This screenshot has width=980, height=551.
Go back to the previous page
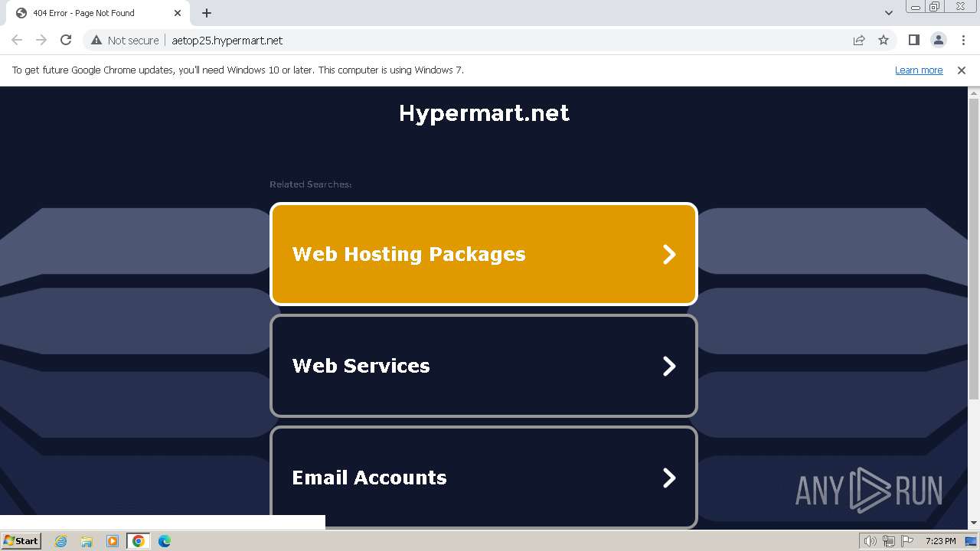(17, 41)
